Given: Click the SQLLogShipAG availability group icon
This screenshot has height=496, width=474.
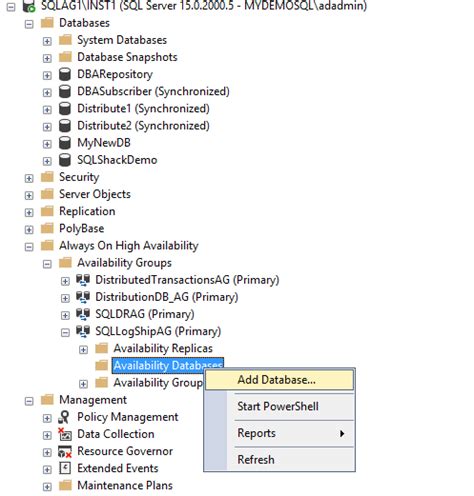Looking at the screenshot, I should click(83, 331).
